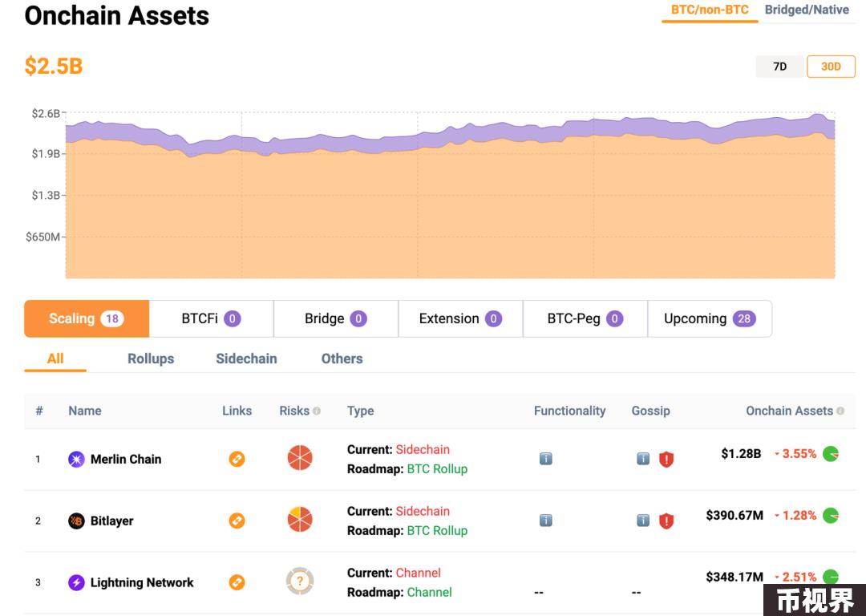The width and height of the screenshot is (866, 616).
Task: Open Merlin Chain functionality info icon
Action: click(546, 459)
